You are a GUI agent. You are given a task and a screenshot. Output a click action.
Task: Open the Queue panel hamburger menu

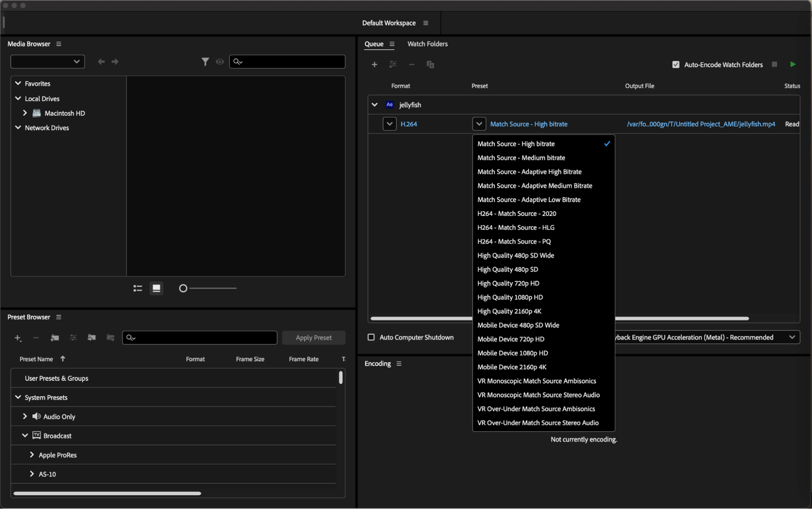pyautogui.click(x=392, y=44)
